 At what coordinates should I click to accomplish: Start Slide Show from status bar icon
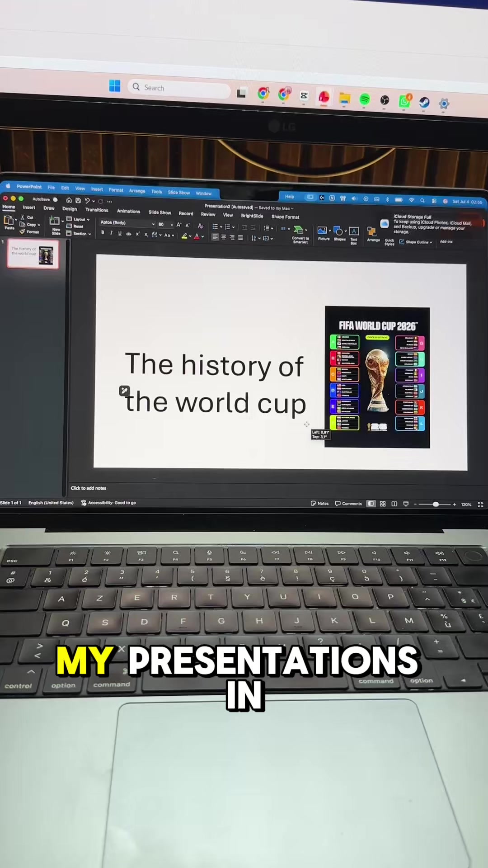point(406,504)
